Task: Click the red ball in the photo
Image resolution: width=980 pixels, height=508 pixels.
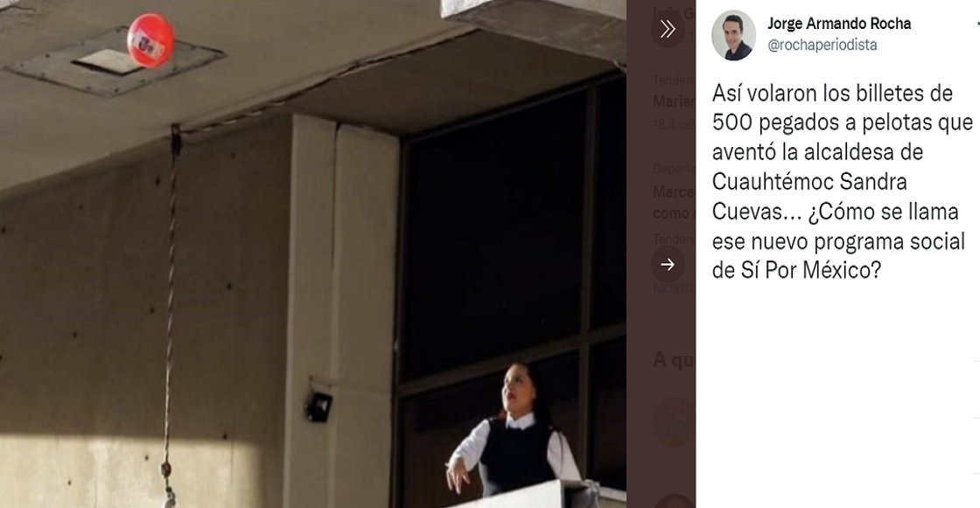Action: [150, 40]
